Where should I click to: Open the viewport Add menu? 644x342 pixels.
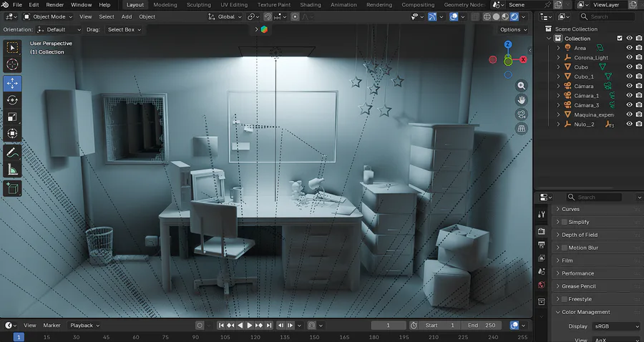point(127,17)
